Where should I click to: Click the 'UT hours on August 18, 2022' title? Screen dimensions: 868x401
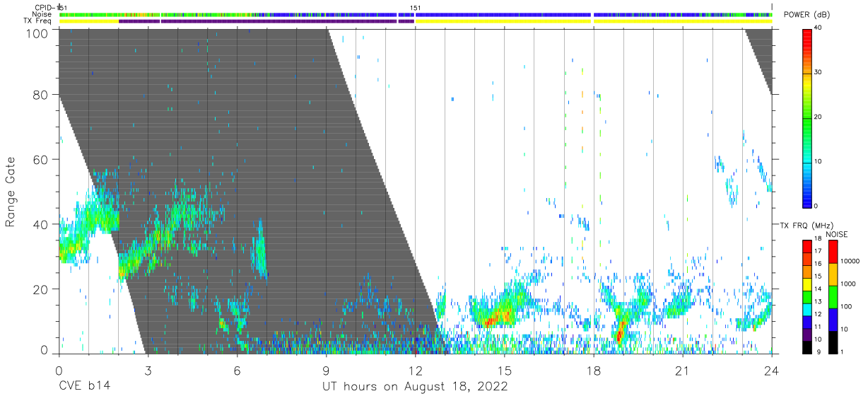(415, 387)
